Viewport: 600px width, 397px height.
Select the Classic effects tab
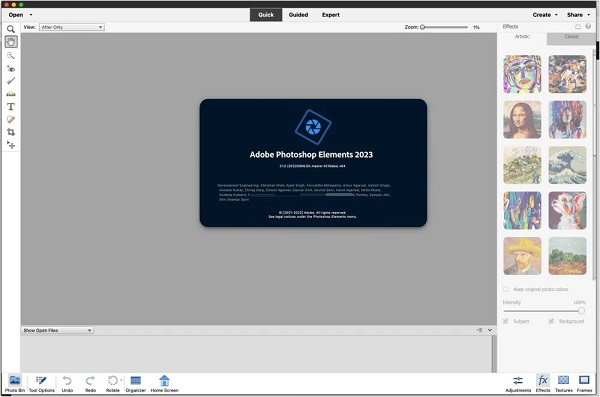(571, 37)
